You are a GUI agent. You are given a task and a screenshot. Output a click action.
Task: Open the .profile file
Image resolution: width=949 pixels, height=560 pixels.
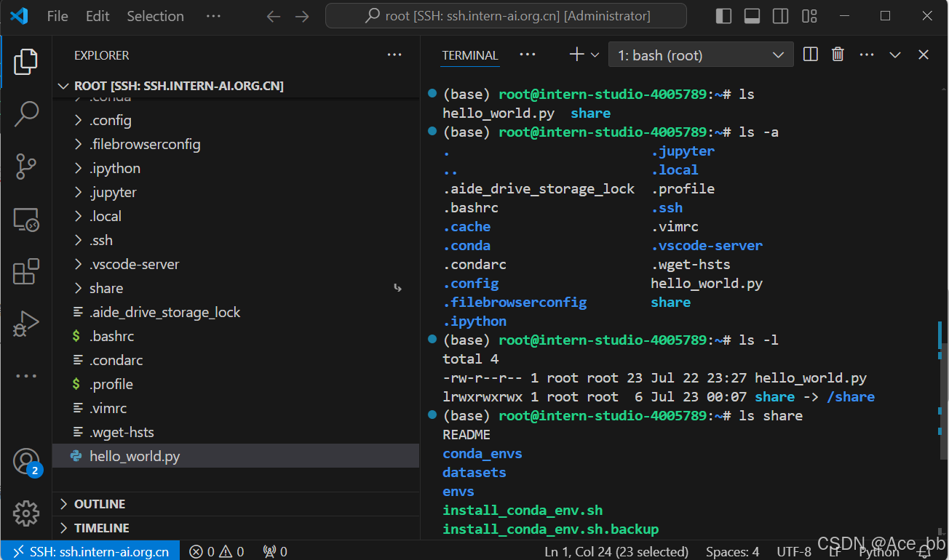pyautogui.click(x=237, y=384)
